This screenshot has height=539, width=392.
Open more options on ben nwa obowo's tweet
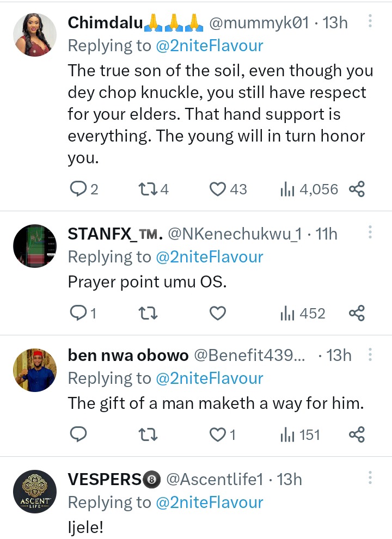click(370, 355)
